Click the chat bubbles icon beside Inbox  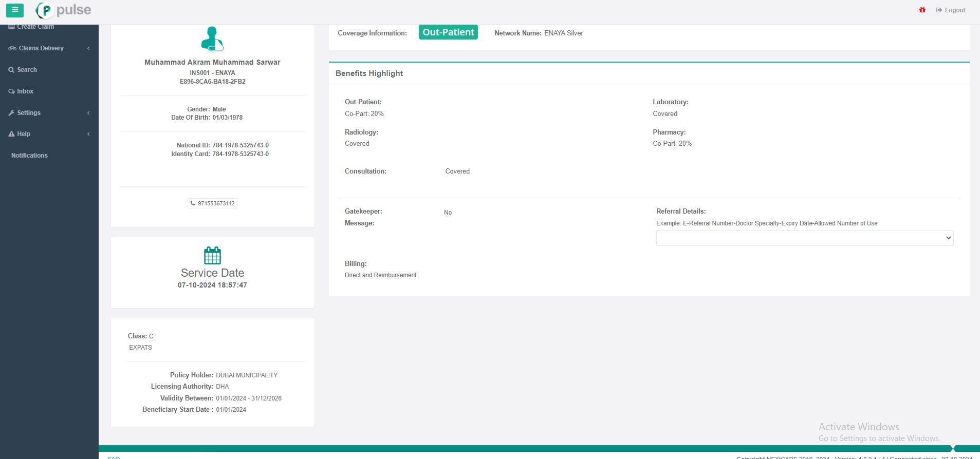11,91
